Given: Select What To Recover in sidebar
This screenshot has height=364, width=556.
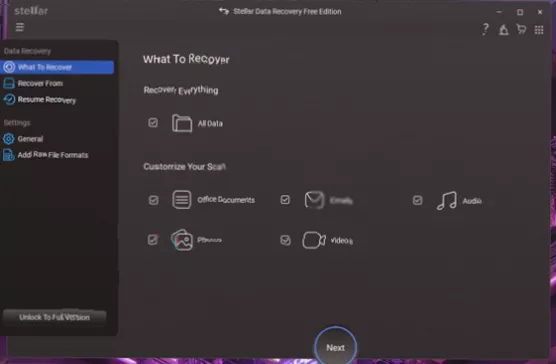Looking at the screenshot, I should (57, 67).
